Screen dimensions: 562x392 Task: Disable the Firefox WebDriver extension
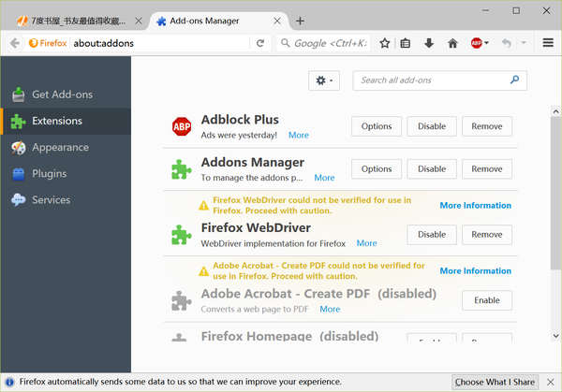tap(432, 234)
